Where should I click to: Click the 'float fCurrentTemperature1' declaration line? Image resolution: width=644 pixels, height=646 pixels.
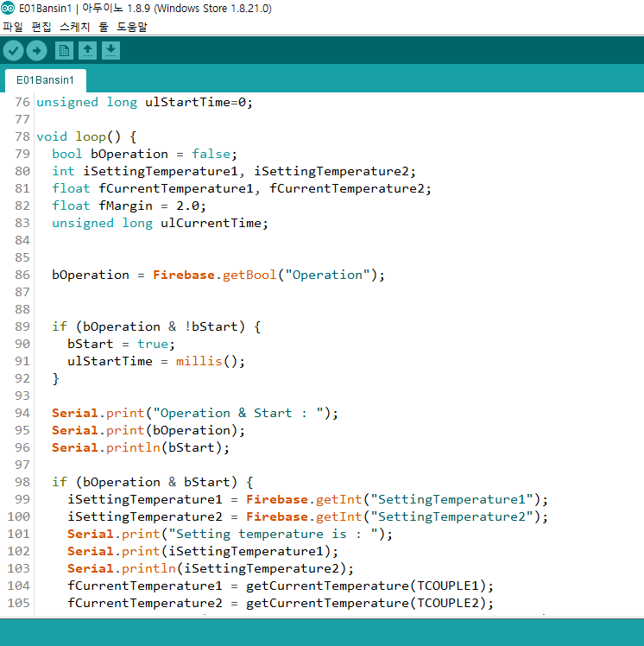pyautogui.click(x=242, y=188)
